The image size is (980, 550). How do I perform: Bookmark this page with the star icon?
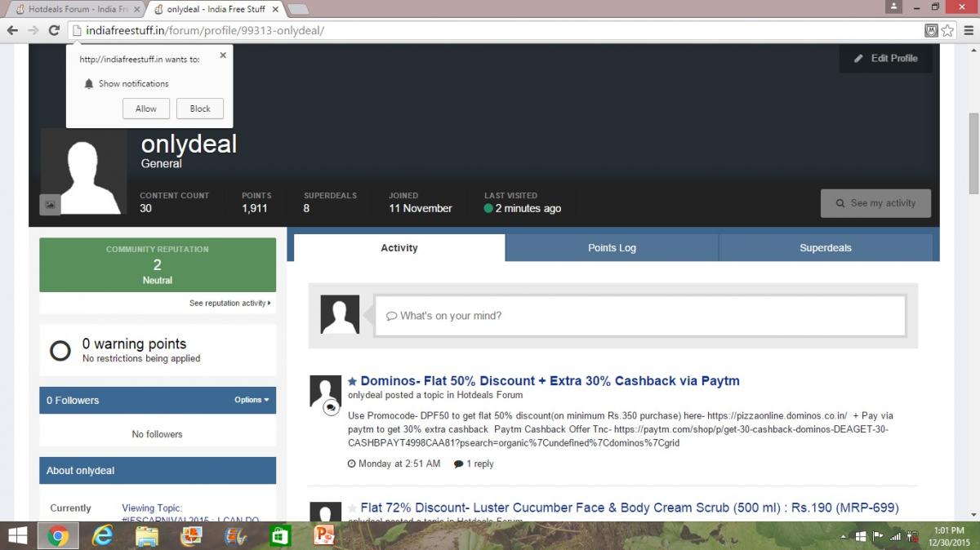[947, 30]
